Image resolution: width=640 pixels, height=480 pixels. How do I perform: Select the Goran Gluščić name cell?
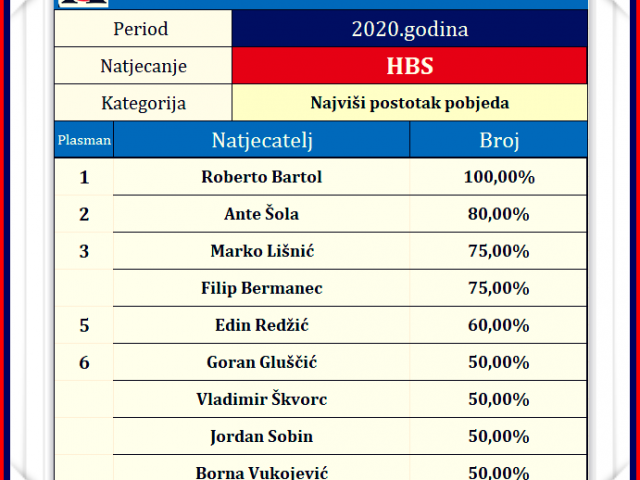pos(262,363)
